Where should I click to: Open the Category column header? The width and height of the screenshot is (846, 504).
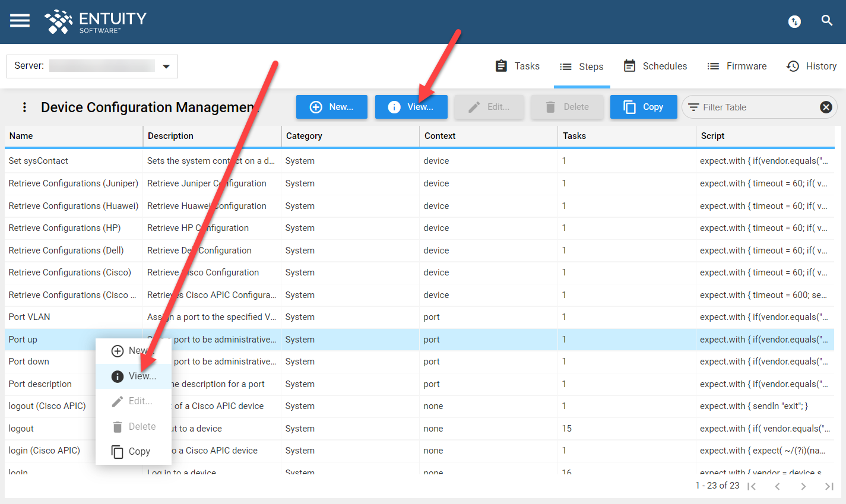click(304, 136)
